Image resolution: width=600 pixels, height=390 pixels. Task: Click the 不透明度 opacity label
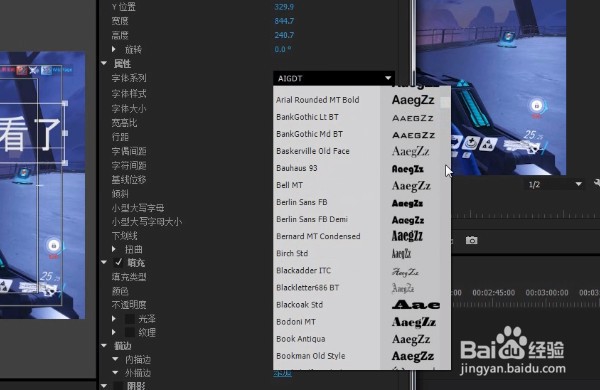129,305
